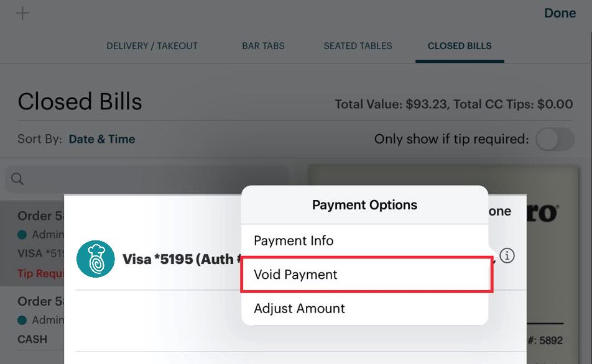Open the SEATED TABLES tab
Image resolution: width=592 pixels, height=364 pixels.
pyautogui.click(x=358, y=45)
